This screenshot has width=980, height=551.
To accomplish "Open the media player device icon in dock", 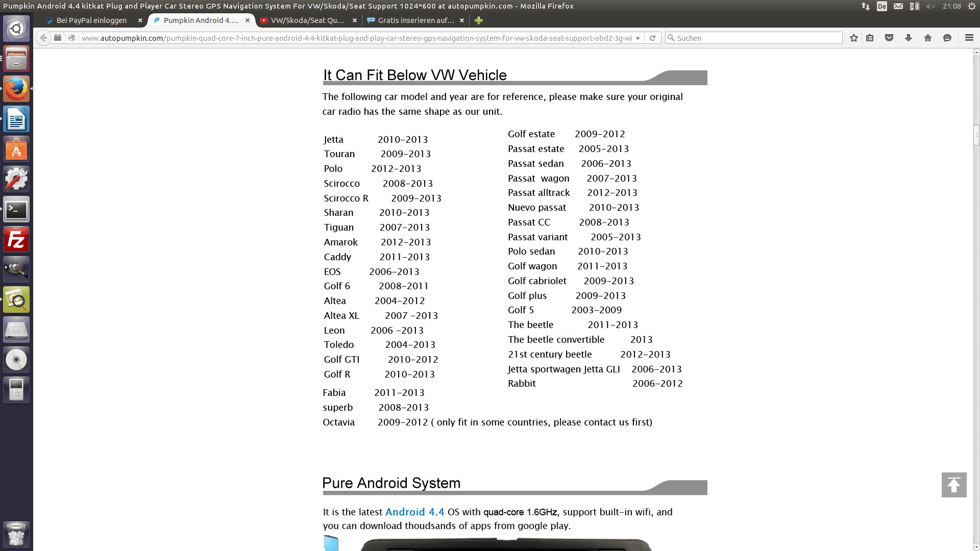I will click(x=16, y=390).
